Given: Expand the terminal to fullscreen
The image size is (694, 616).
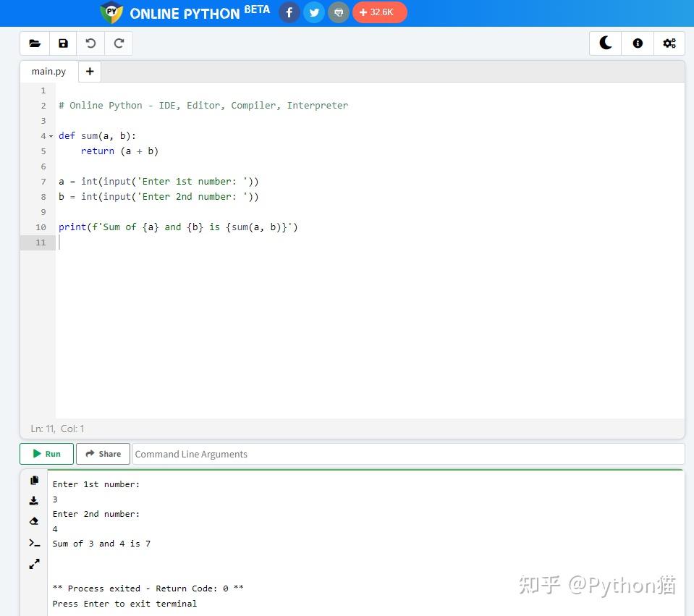Looking at the screenshot, I should point(34,564).
